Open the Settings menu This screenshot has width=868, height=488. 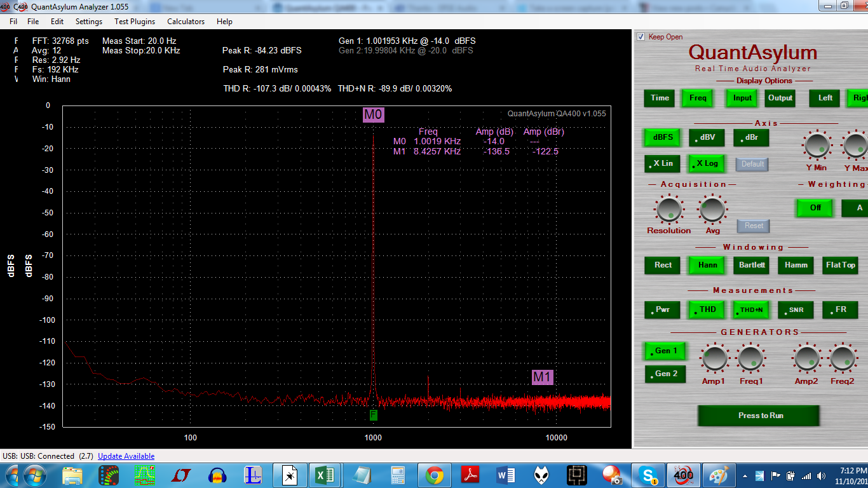(x=89, y=22)
